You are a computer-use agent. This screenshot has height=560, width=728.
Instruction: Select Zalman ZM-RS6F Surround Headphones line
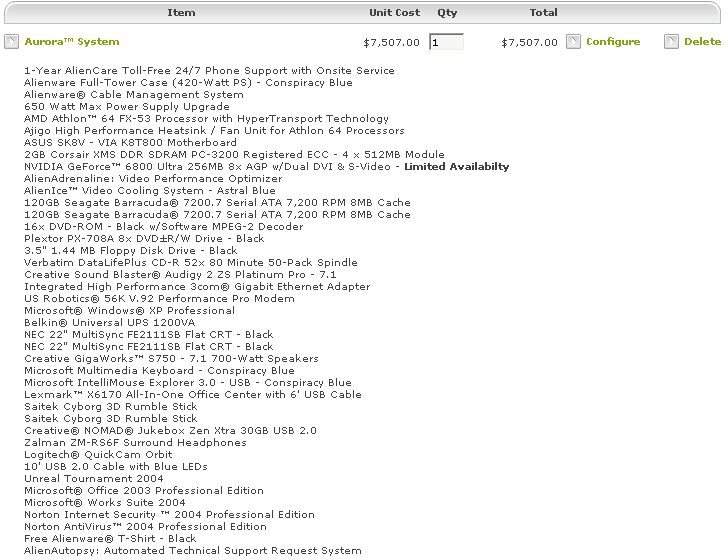click(136, 443)
